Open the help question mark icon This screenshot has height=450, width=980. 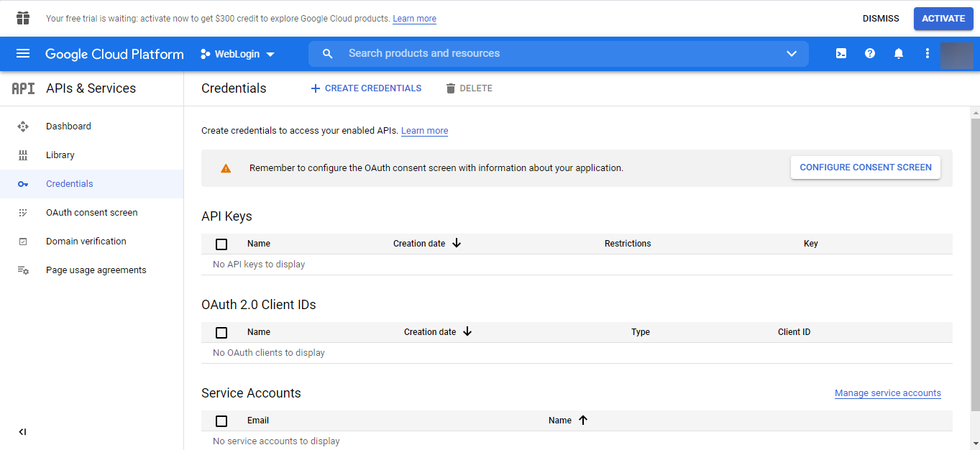[x=870, y=53]
